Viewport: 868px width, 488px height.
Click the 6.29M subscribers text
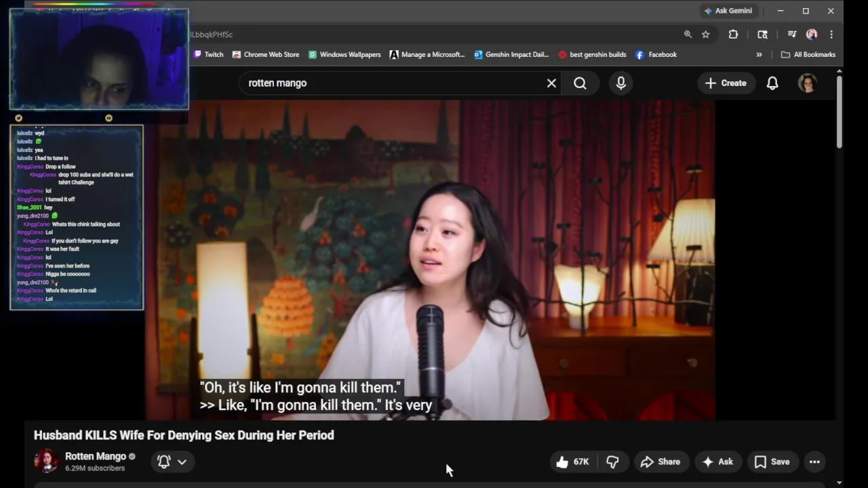[x=95, y=468]
